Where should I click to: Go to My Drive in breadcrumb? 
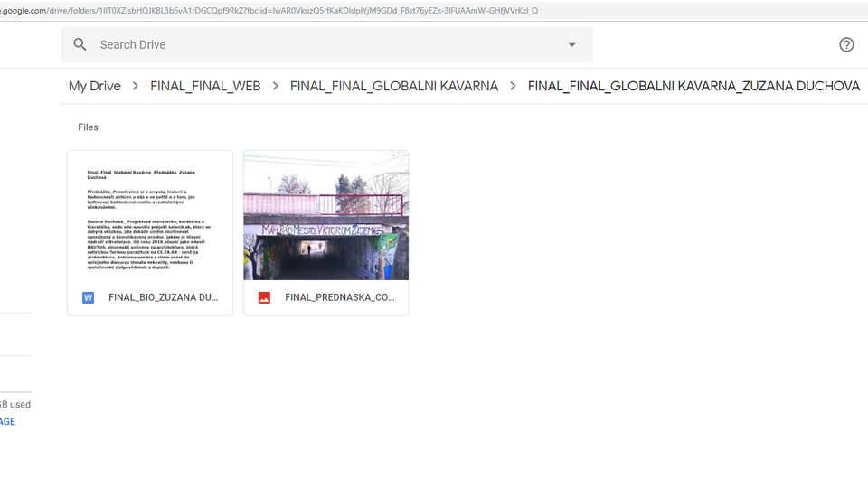coord(94,86)
